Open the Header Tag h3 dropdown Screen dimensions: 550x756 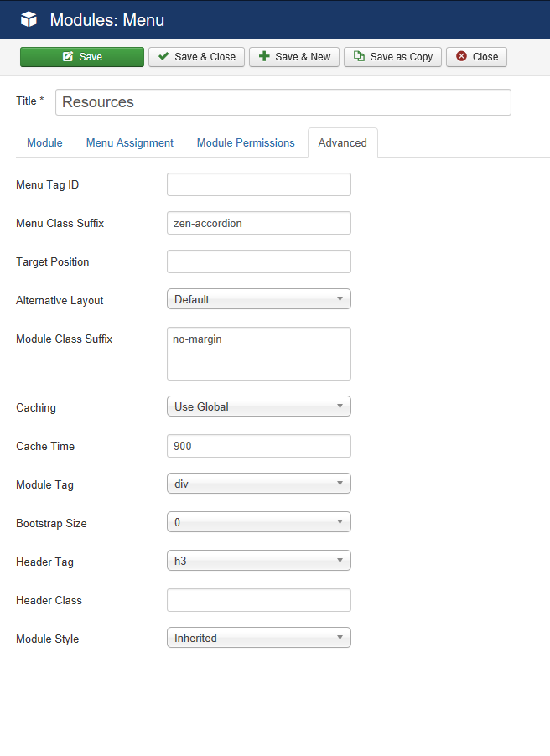pyautogui.click(x=259, y=561)
